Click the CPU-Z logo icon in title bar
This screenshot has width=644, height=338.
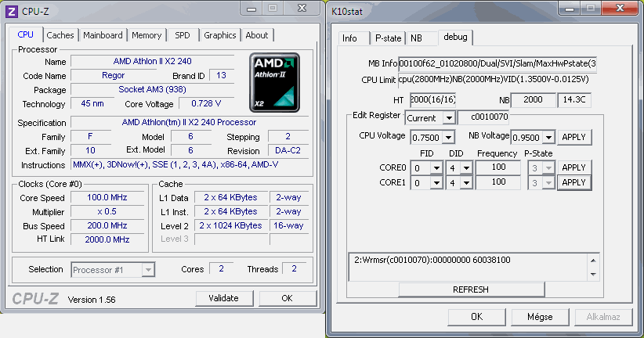pos(11,12)
